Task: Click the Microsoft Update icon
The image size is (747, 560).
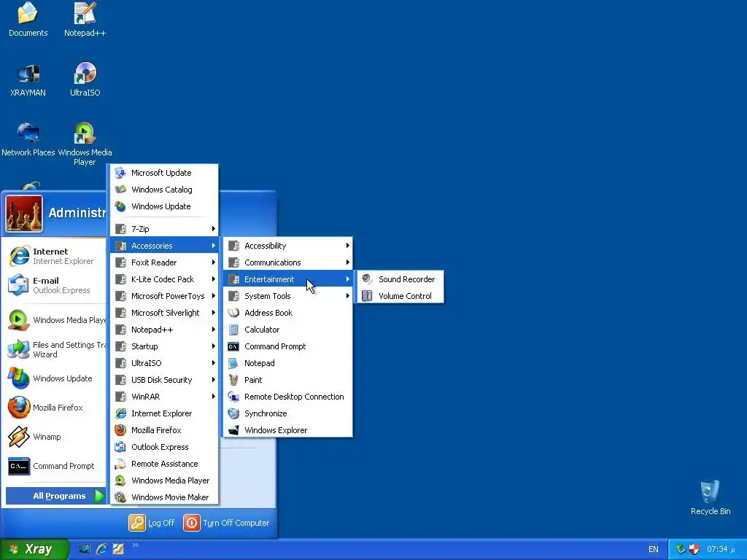Action: [x=120, y=173]
